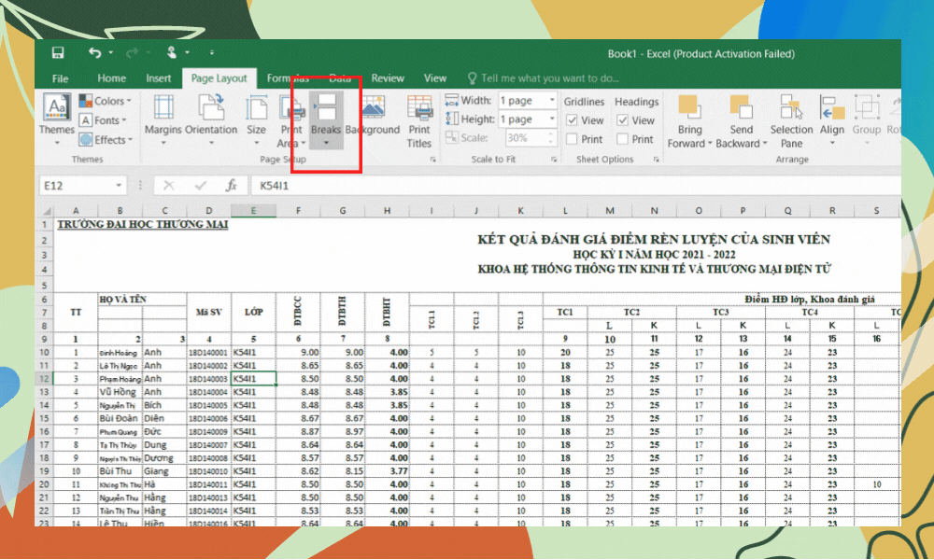
Task: Enable Gridlines Print checkbox
Action: click(x=572, y=139)
